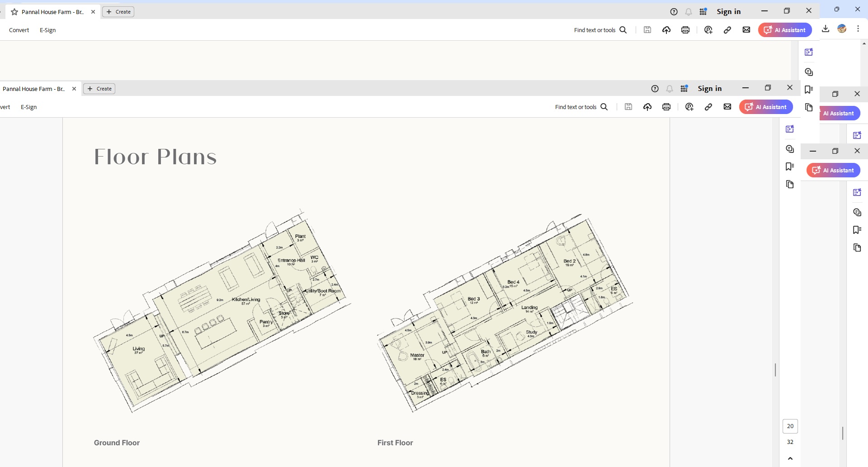The height and width of the screenshot is (467, 868).
Task: Click the current page number box showing 20
Action: coord(790,426)
